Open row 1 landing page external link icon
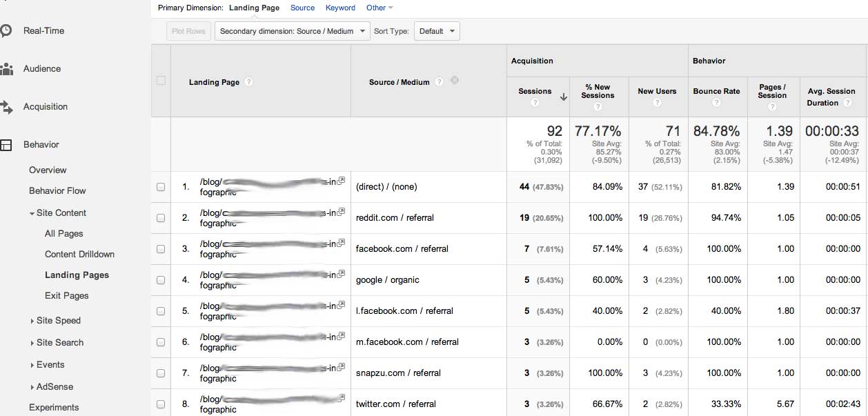The height and width of the screenshot is (416, 868). coord(342,181)
